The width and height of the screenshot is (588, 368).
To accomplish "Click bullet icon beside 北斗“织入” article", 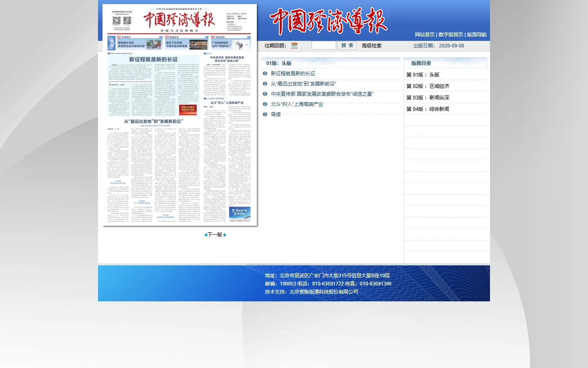I will click(265, 104).
